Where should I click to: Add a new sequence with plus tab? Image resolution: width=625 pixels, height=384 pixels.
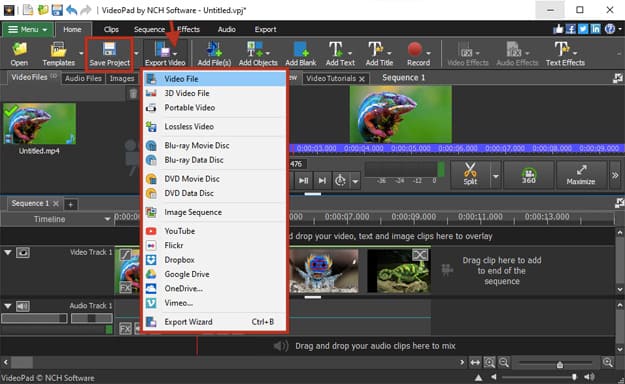coord(71,205)
